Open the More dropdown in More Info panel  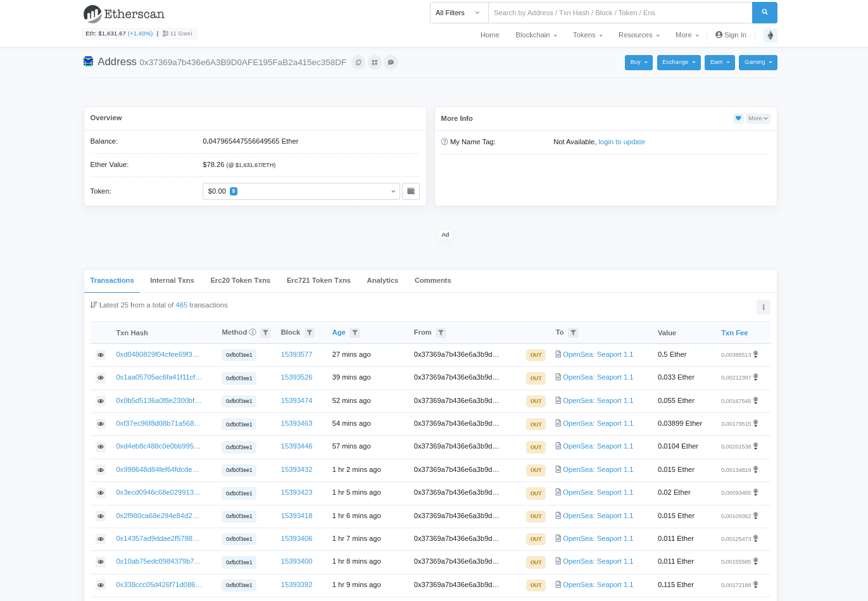click(758, 118)
